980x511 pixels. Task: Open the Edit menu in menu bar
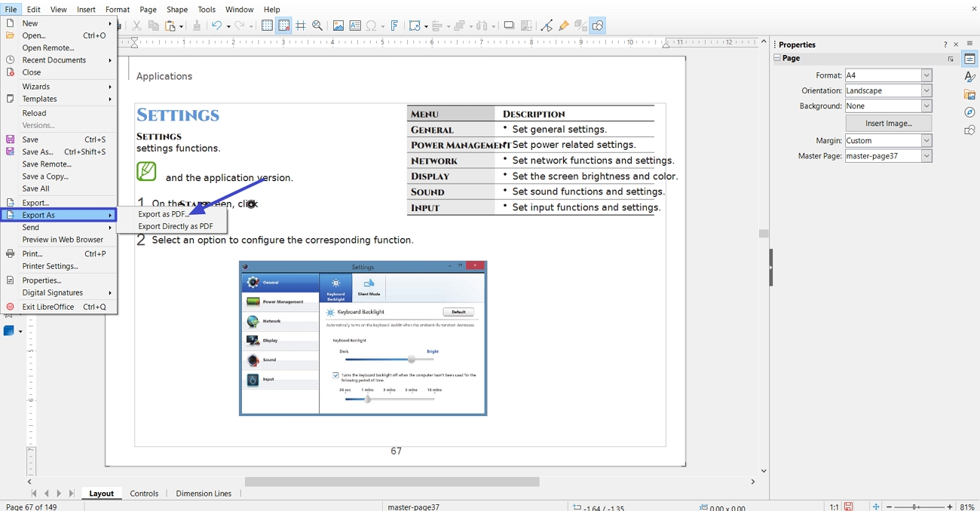point(34,9)
